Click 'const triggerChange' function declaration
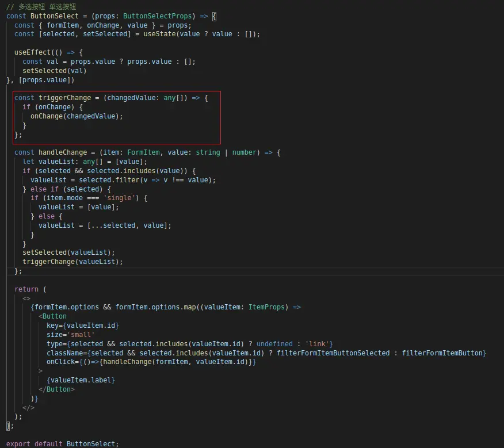The height and width of the screenshot is (448, 504). pyautogui.click(x=111, y=98)
